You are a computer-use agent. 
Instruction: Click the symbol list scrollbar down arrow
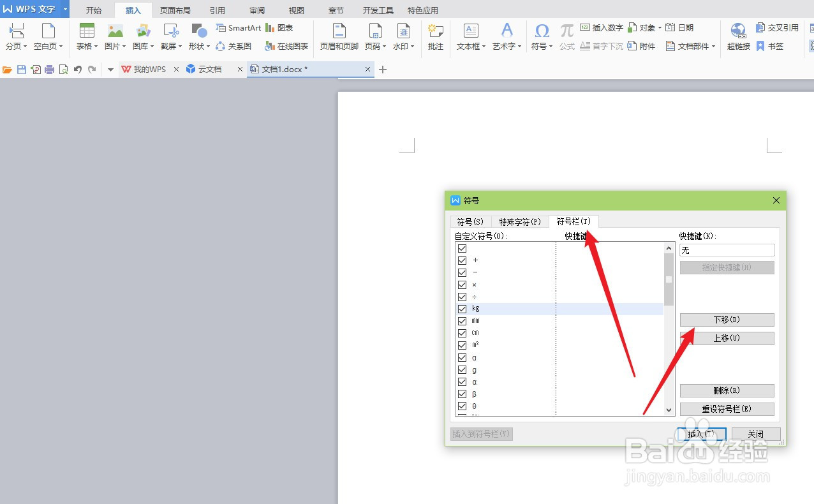coord(669,410)
